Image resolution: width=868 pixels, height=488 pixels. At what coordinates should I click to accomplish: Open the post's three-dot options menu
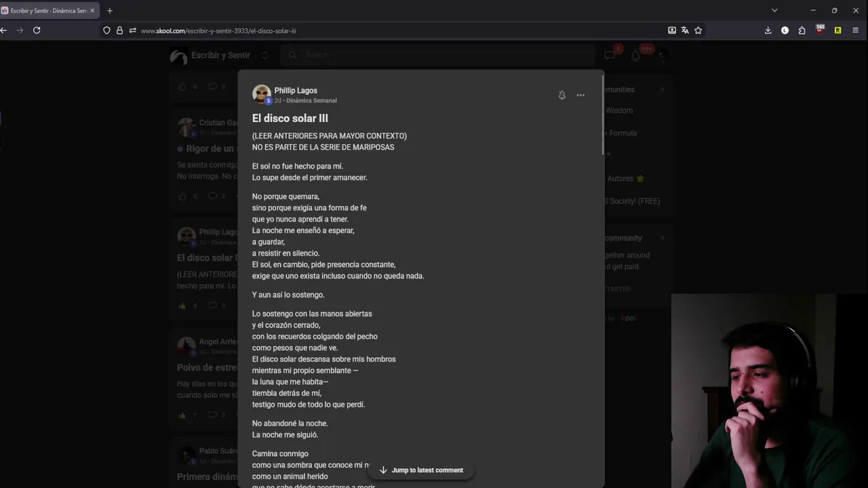580,96
